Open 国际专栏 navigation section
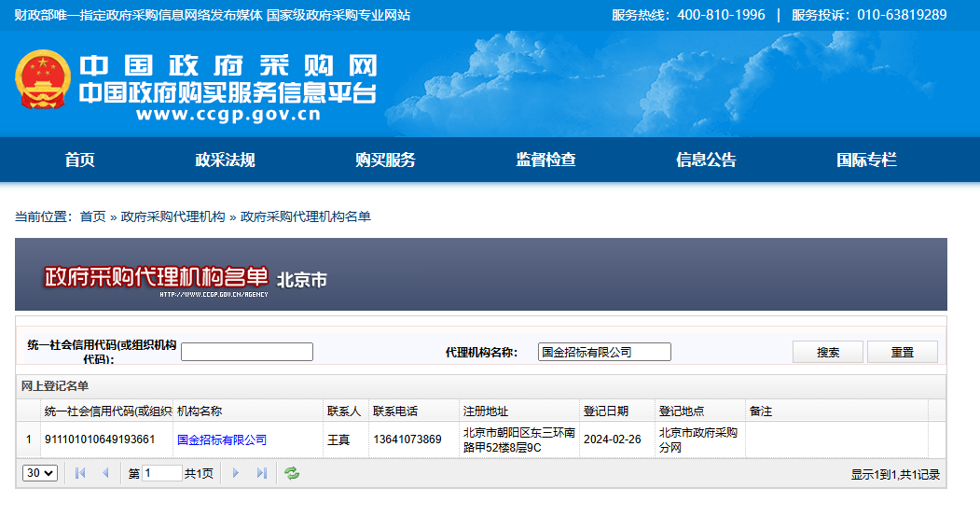Viewport: 980px width, 516px height. coord(866,160)
